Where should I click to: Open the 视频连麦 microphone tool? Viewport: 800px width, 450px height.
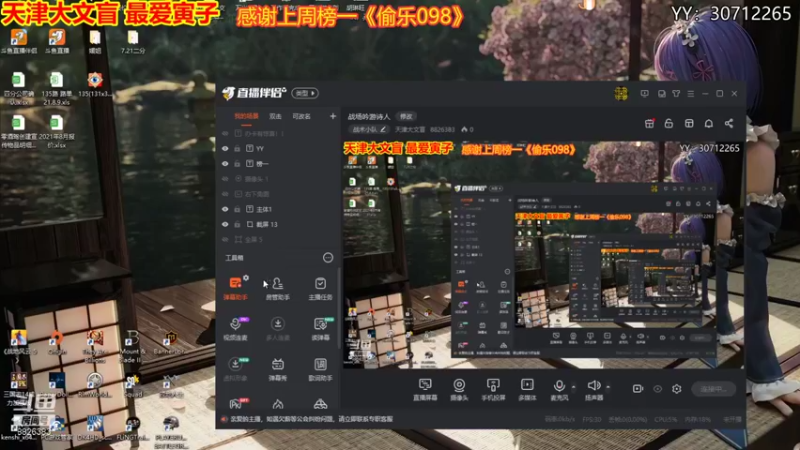pos(235,329)
